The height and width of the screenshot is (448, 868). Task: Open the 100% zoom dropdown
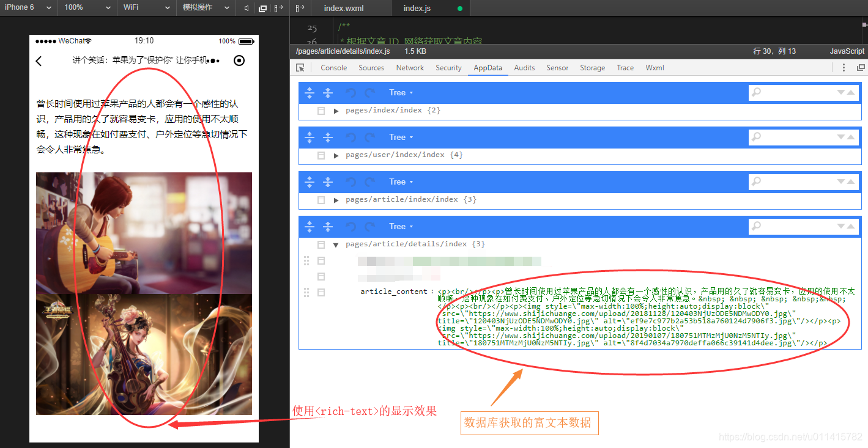[x=88, y=8]
